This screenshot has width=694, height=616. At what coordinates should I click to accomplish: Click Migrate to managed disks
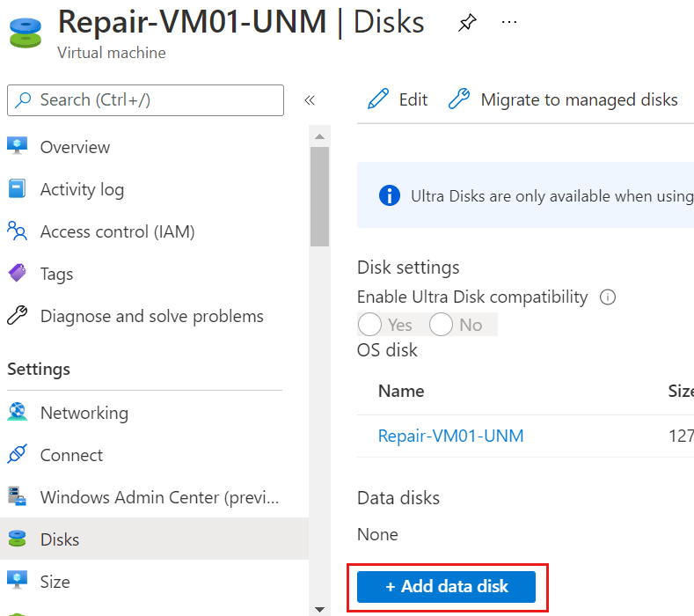pos(563,99)
